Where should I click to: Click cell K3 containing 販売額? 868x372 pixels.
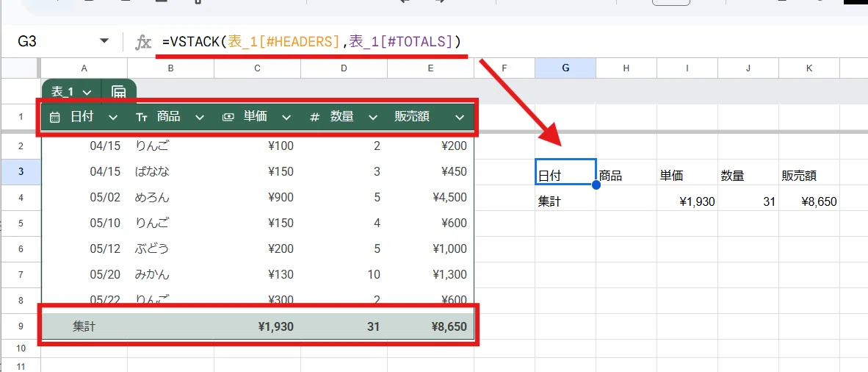809,172
